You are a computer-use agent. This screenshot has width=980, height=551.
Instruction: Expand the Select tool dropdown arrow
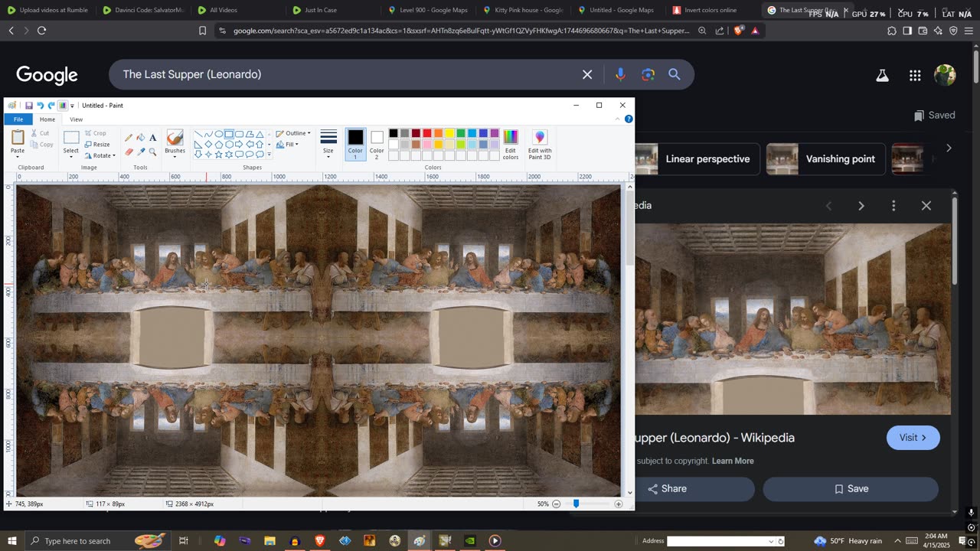tap(71, 157)
